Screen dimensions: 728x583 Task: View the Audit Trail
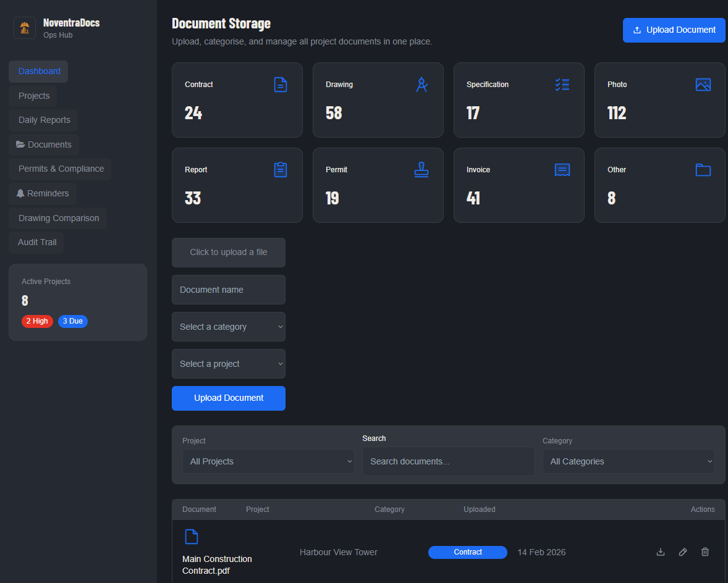click(x=36, y=242)
